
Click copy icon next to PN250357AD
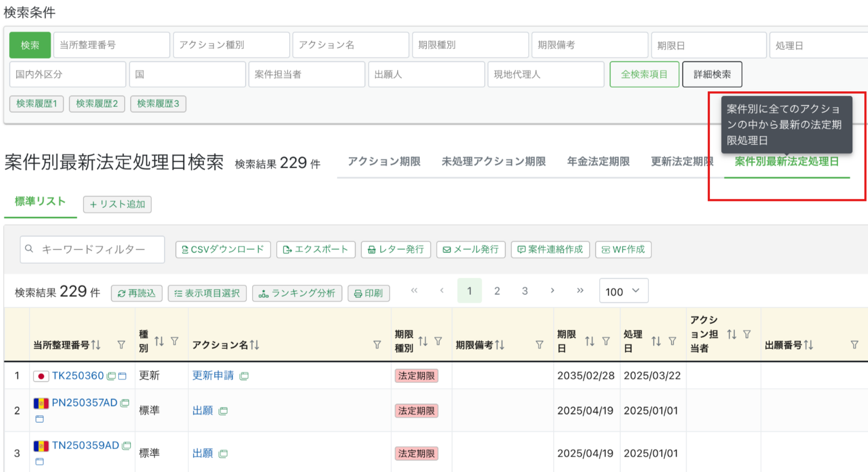(x=125, y=403)
